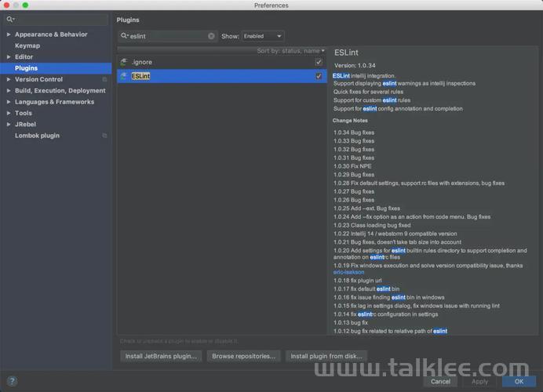The width and height of the screenshot is (543, 392).
Task: Open the Tools settings page
Action: click(24, 113)
